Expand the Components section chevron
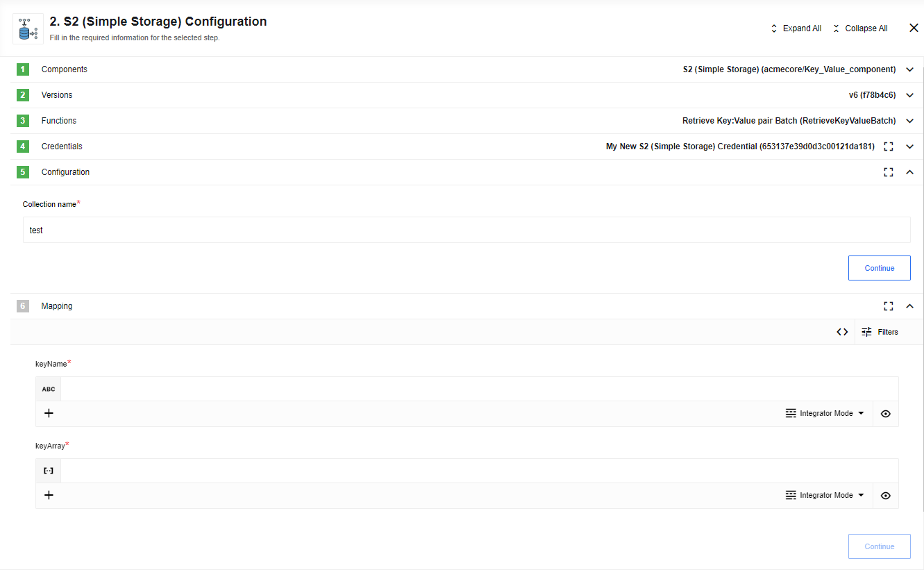The width and height of the screenshot is (924, 570). [x=910, y=69]
